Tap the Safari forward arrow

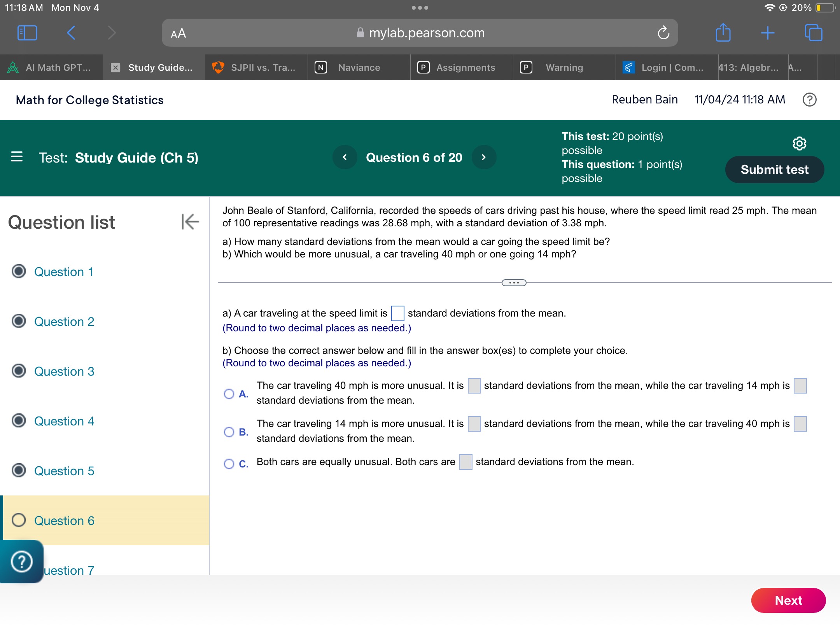(112, 33)
